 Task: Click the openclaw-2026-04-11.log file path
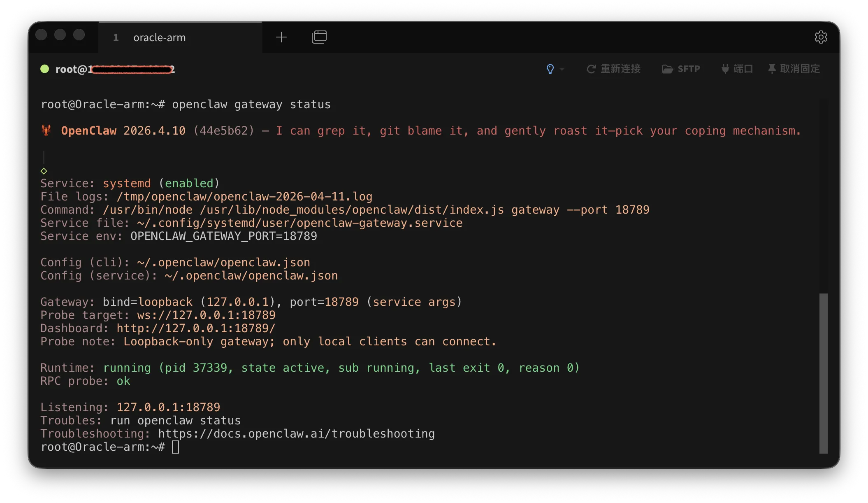pyautogui.click(x=244, y=196)
